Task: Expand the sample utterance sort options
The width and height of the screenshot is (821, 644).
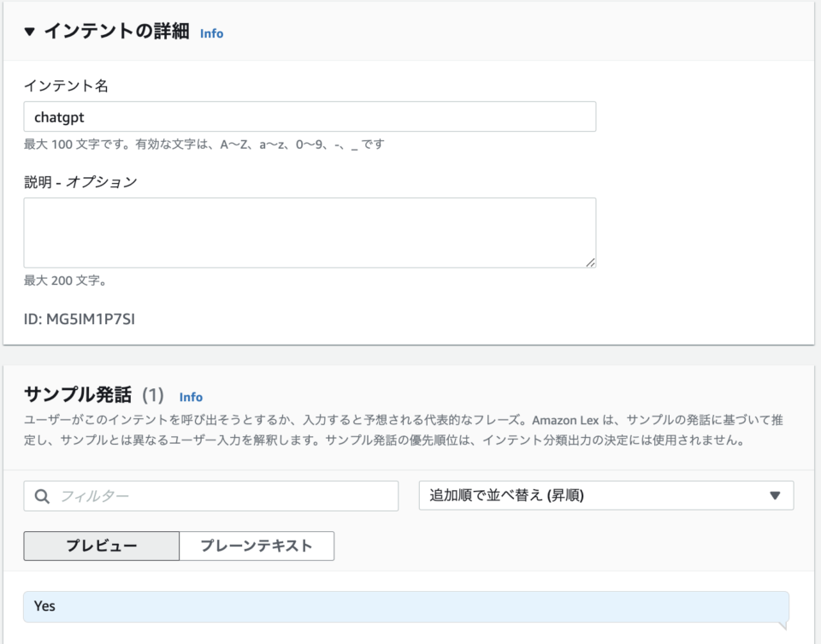Action: [x=603, y=495]
